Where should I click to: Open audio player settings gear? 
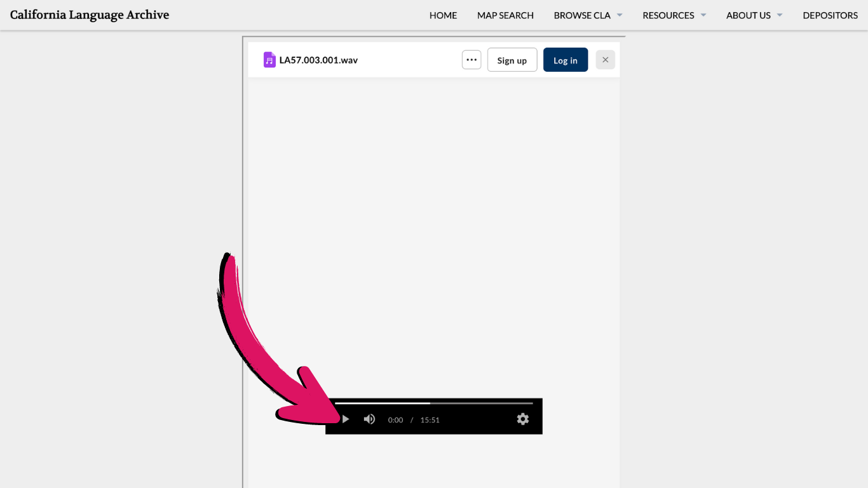click(x=523, y=419)
